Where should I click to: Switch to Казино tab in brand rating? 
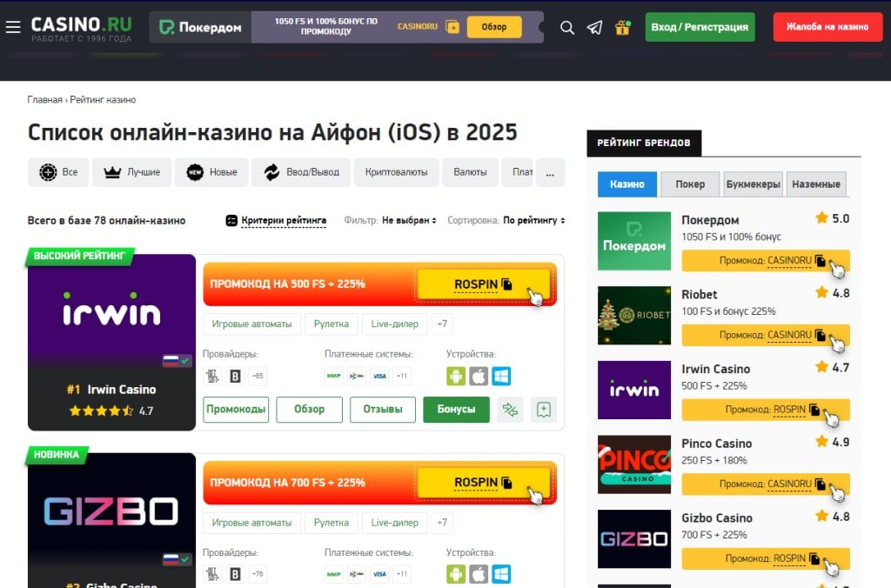coord(627,184)
